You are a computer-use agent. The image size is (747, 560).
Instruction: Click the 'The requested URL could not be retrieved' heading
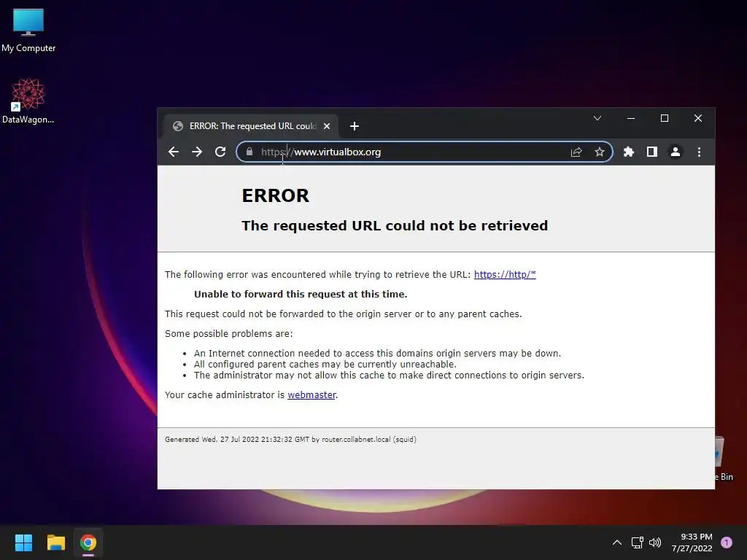coord(395,226)
